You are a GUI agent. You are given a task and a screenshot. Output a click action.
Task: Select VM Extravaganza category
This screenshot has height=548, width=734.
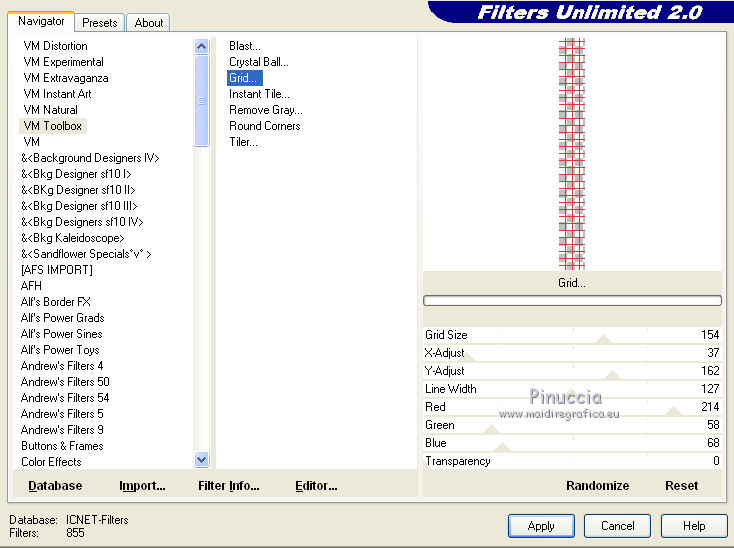click(x=66, y=78)
